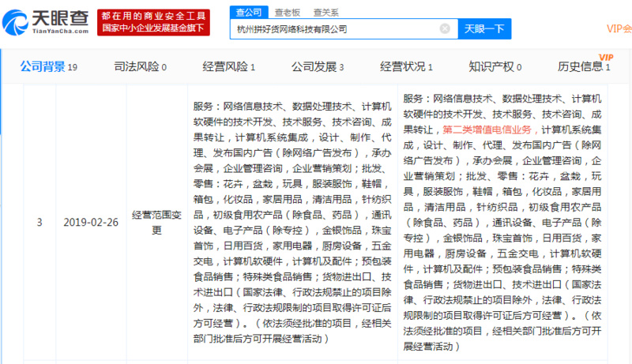Click the company name search field
Screen dimensions: 632x364
336,28
